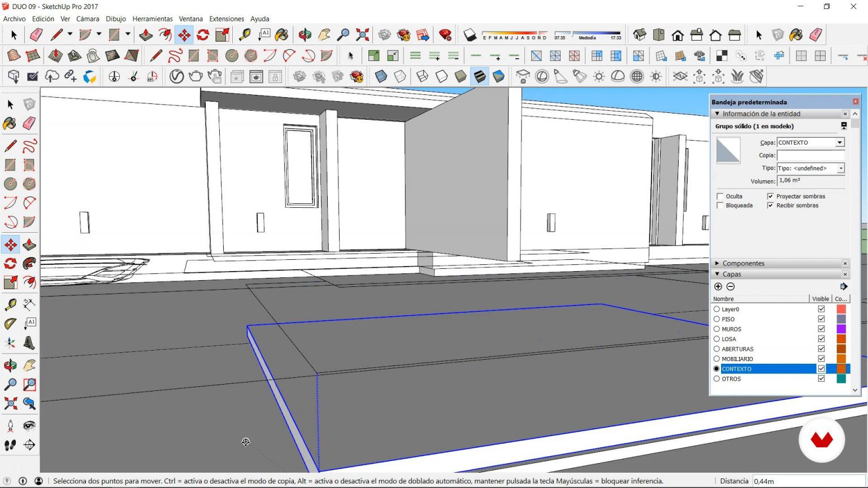Activate the Tape Measure tool in top toolbar
Image resolution: width=868 pixels, height=488 pixels.
pos(245,35)
